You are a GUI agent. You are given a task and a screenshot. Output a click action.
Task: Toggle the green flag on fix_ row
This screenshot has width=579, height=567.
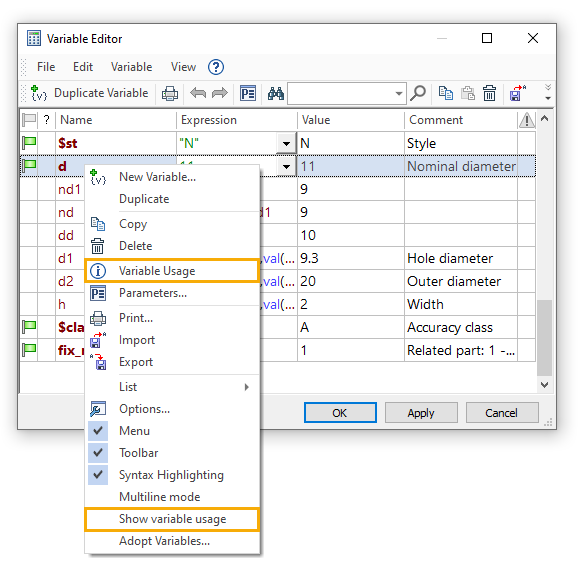point(29,350)
